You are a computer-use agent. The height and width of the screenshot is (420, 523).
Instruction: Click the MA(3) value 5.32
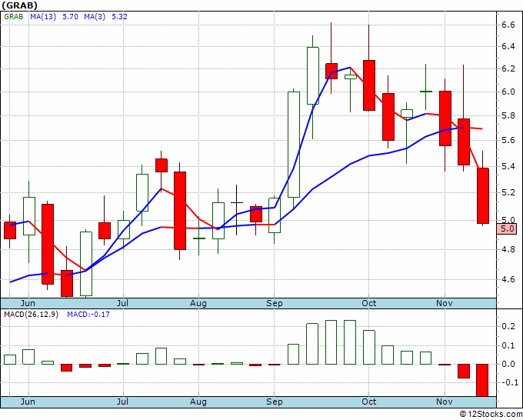[x=119, y=17]
